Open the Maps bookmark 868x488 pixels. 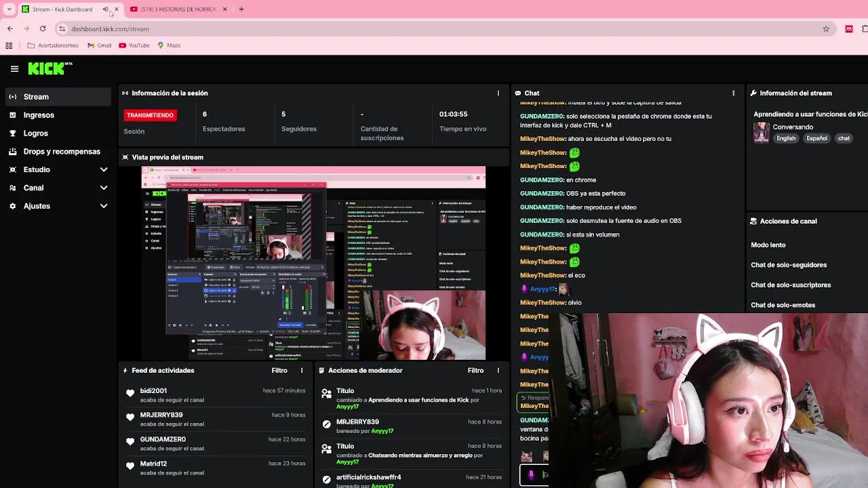pos(169,45)
